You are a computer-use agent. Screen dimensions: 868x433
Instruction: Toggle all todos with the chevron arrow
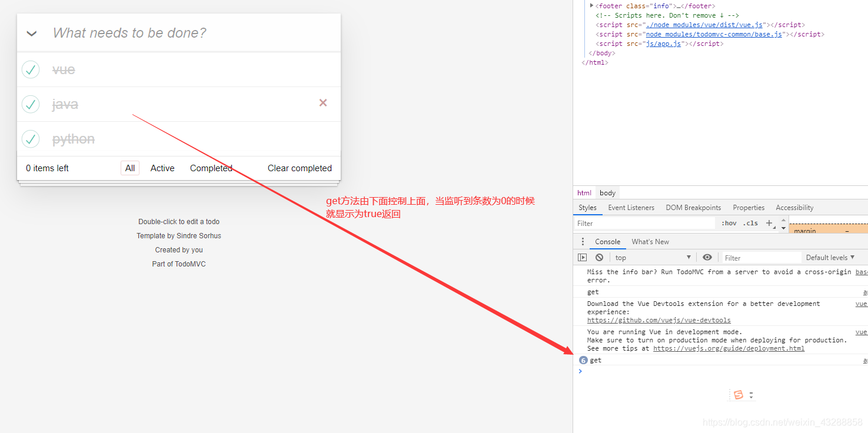[x=32, y=34]
